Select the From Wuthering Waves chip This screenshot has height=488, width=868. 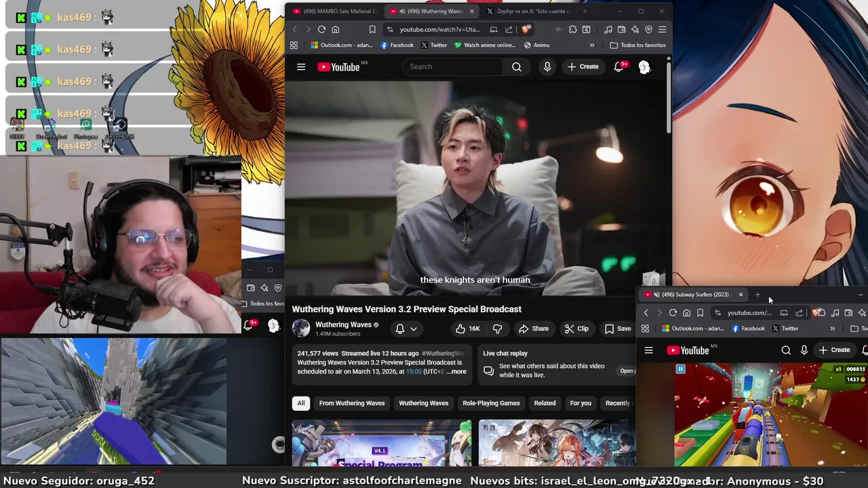coord(352,403)
